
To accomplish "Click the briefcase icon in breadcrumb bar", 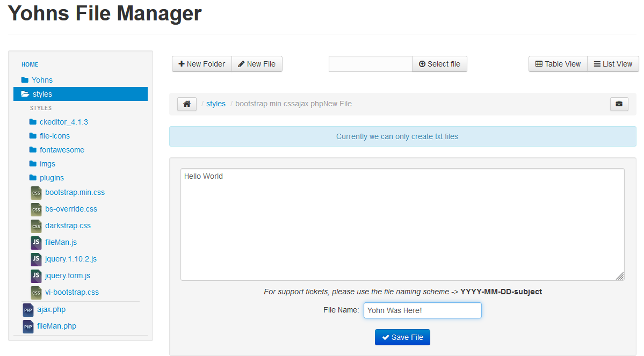I will (619, 104).
